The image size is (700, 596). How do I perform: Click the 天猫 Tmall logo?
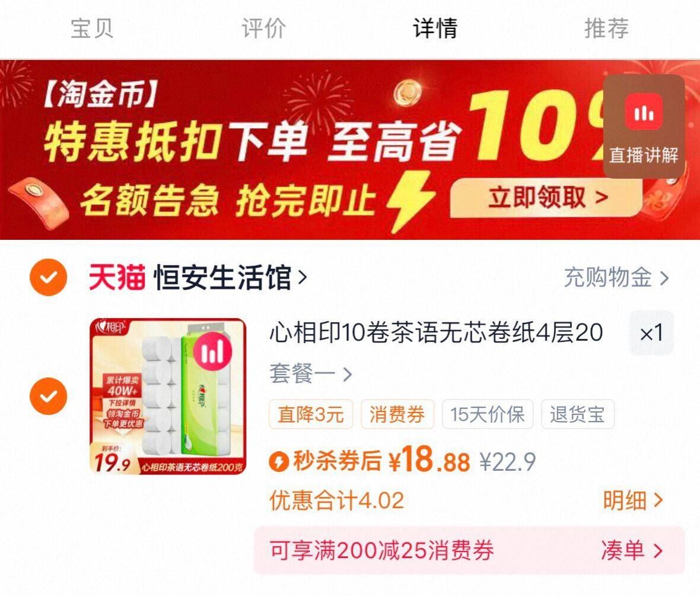117,277
